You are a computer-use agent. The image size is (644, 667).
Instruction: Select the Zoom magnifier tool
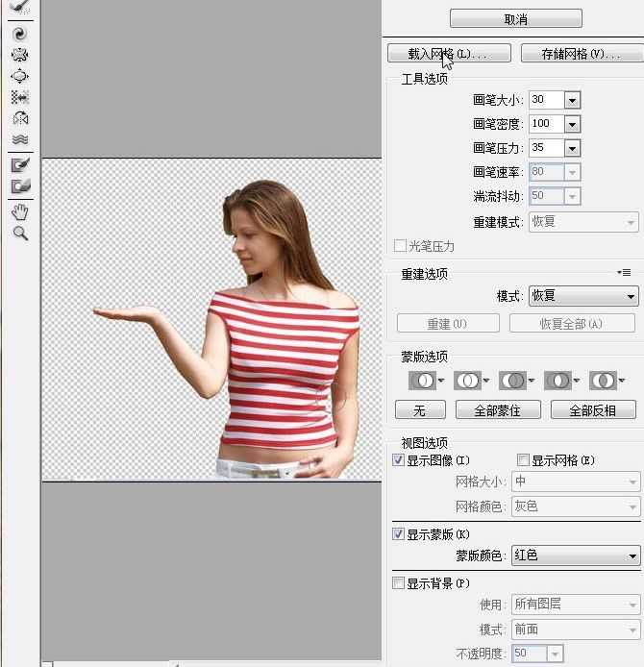point(19,234)
